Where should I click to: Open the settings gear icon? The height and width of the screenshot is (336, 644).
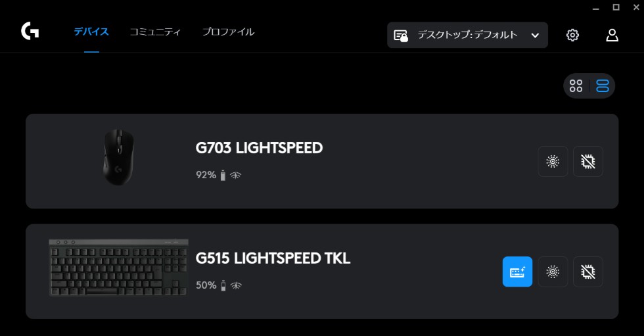point(572,35)
